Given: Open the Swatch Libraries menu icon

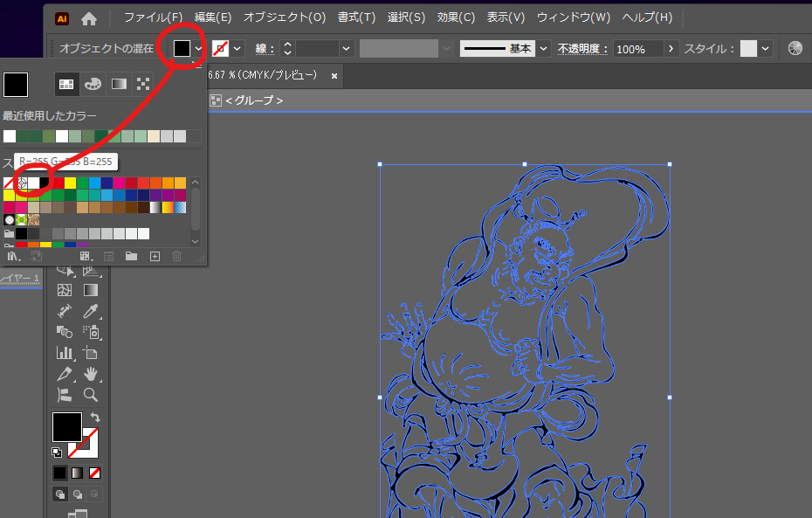Looking at the screenshot, I should tap(13, 256).
